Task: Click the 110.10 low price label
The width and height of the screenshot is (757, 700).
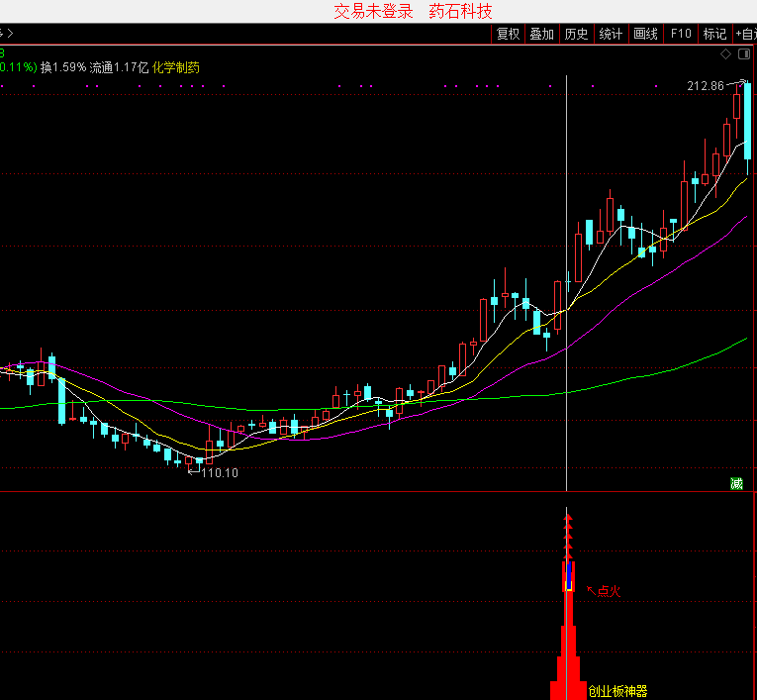Action: click(219, 473)
